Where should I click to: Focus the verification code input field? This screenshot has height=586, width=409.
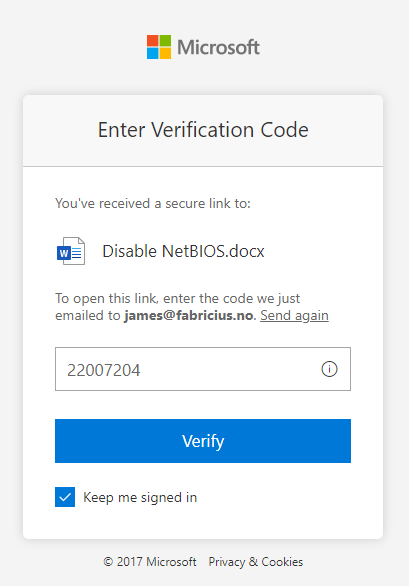(203, 369)
